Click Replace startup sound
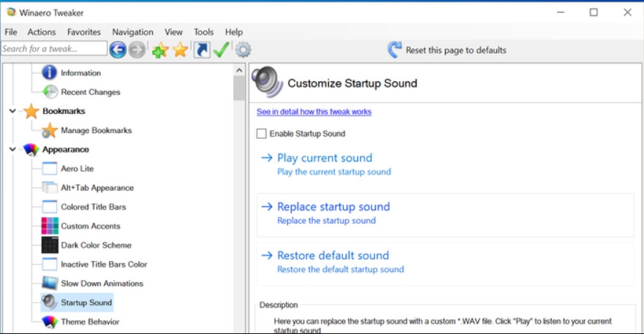The image size is (644, 334). pos(333,207)
